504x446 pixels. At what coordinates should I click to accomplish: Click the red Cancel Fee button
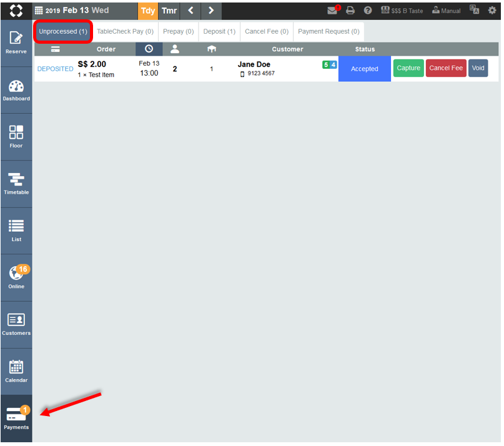coord(446,68)
